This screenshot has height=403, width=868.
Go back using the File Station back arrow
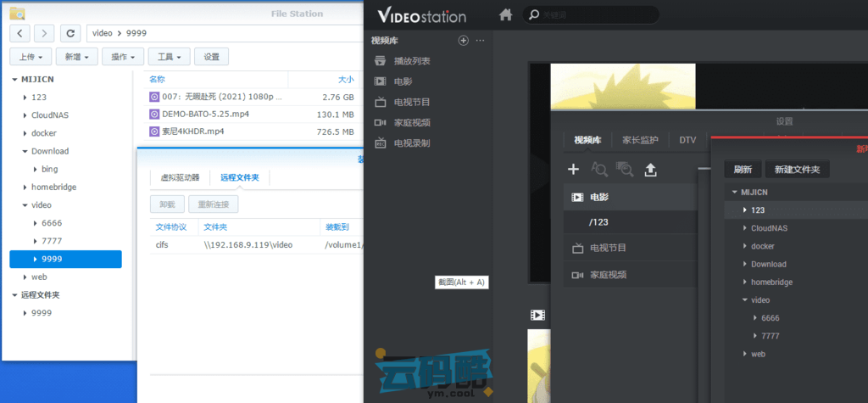(20, 33)
